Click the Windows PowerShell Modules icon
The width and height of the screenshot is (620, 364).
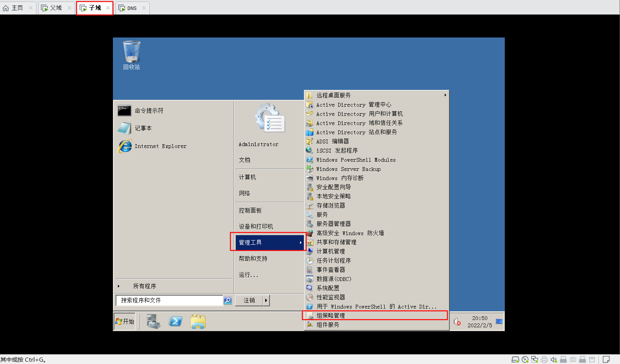(310, 160)
